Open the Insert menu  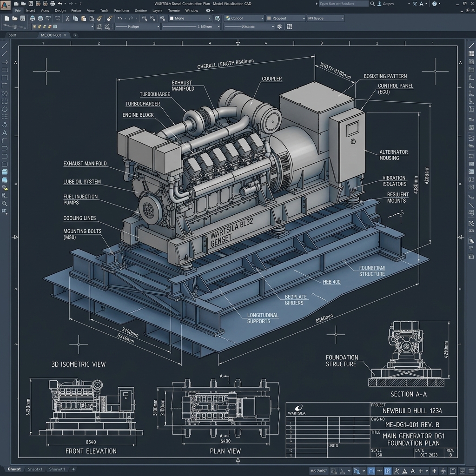click(31, 10)
